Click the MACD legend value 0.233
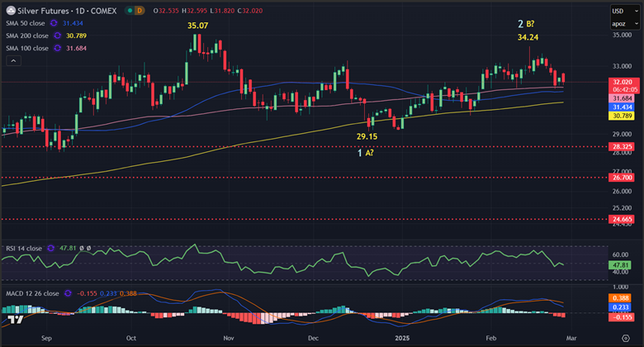The image size is (644, 347). point(108,293)
